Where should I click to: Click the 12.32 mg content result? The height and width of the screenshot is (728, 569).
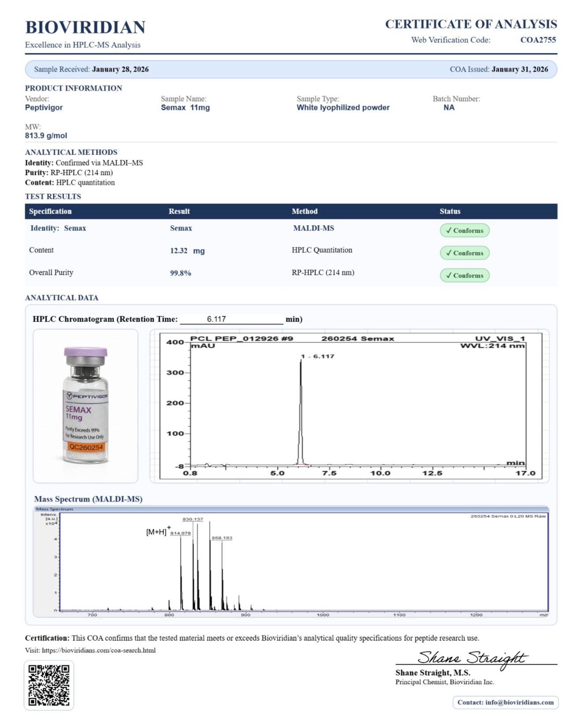(x=187, y=251)
